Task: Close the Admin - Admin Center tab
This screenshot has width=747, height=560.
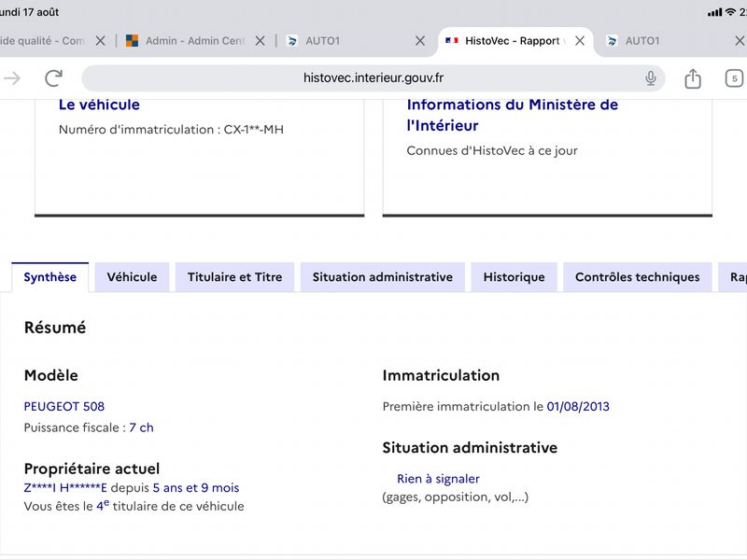Action: tap(260, 41)
